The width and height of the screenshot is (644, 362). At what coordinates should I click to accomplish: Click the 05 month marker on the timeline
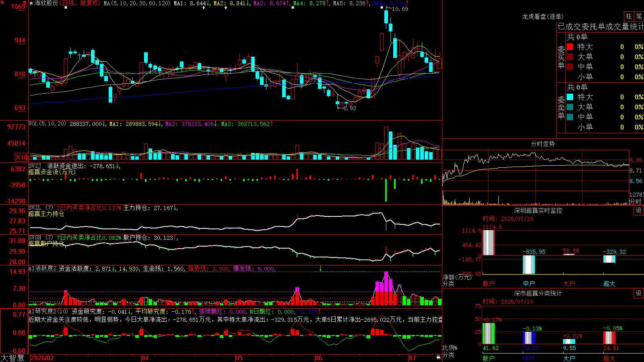pos(239,358)
